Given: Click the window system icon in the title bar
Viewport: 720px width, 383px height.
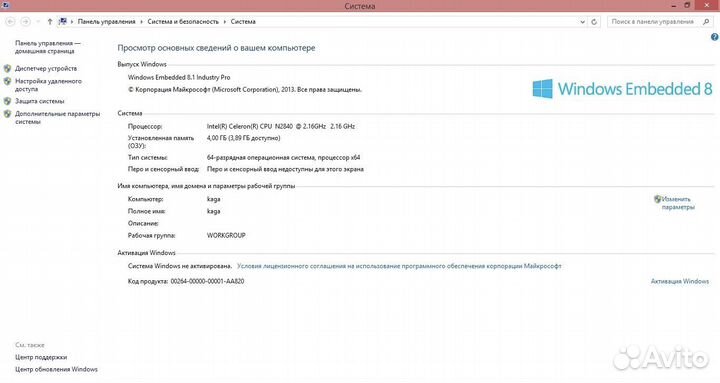Looking at the screenshot, I should [x=5, y=5].
